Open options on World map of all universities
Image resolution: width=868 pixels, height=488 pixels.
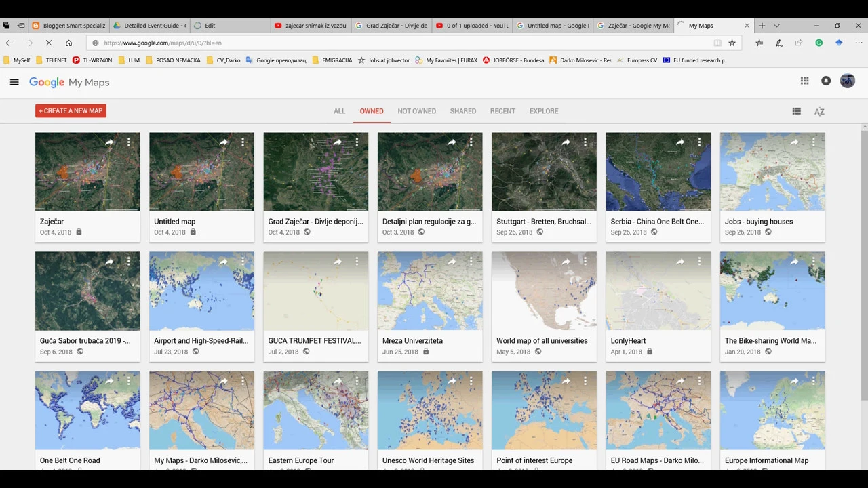[x=585, y=262]
